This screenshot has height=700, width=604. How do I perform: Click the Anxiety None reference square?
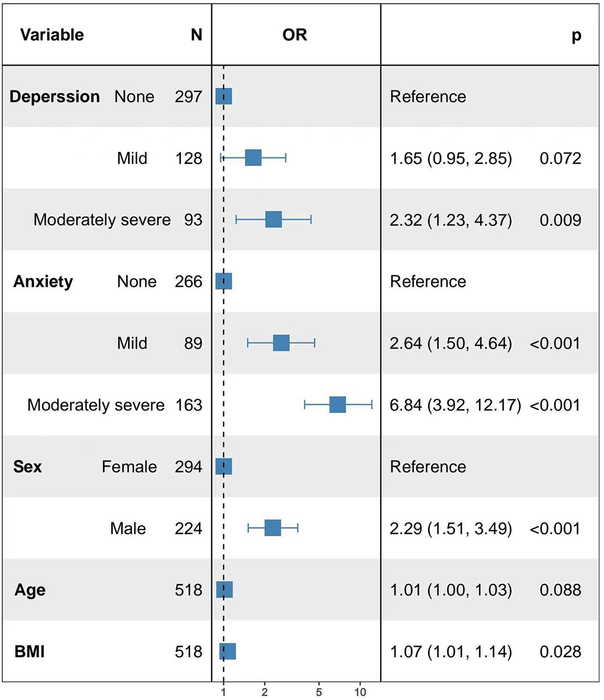(224, 282)
